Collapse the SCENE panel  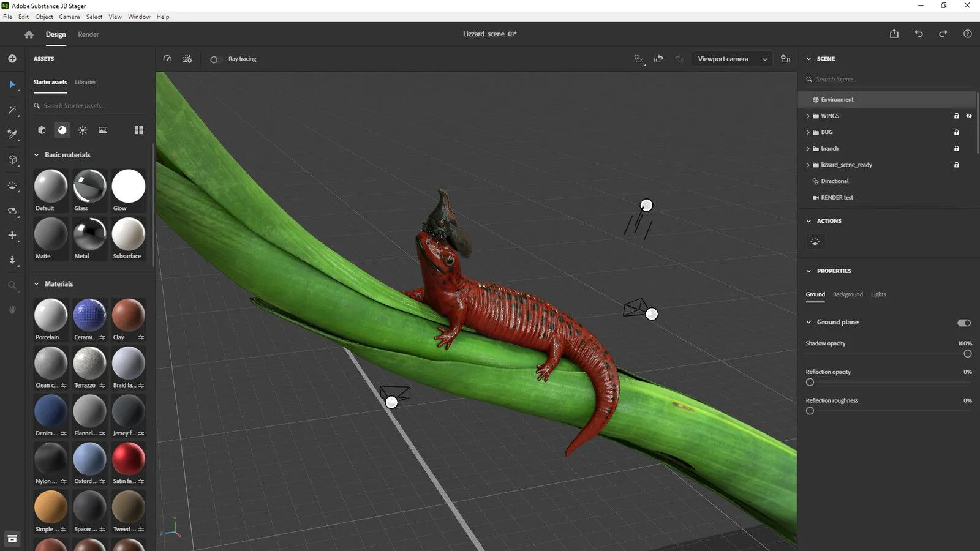pyautogui.click(x=809, y=59)
